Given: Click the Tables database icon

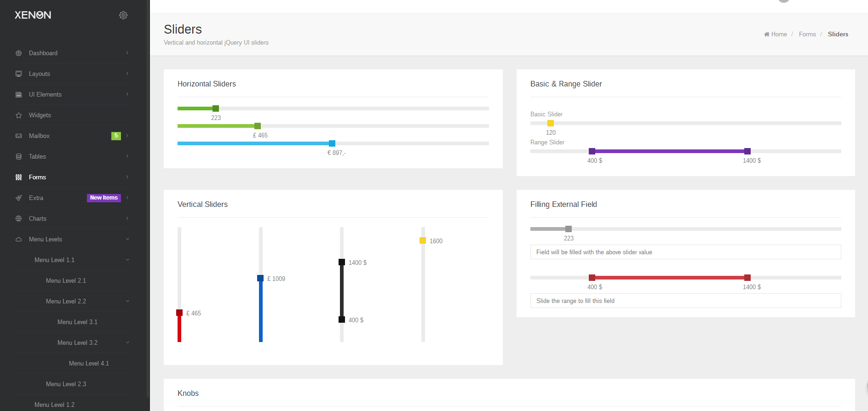Looking at the screenshot, I should click(x=19, y=157).
